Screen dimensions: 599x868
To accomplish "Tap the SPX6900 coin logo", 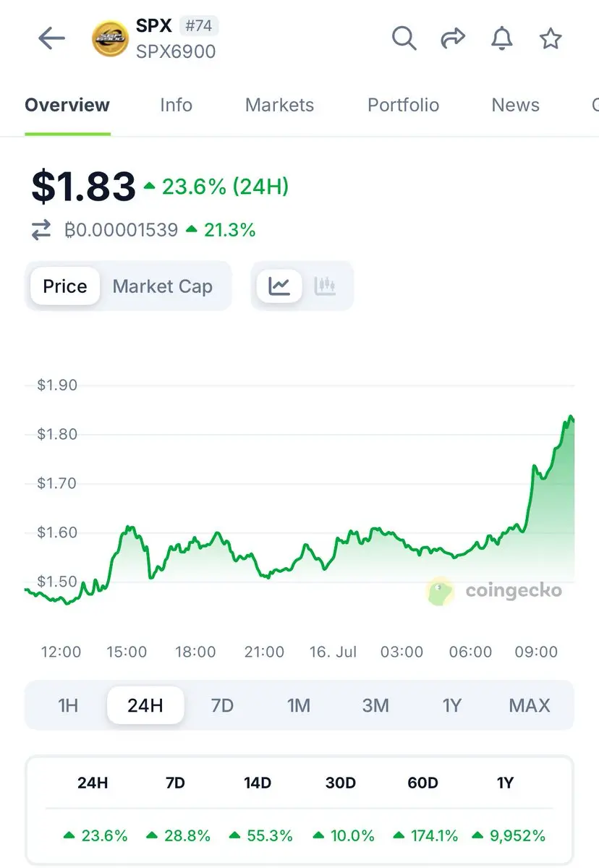I will pos(110,38).
